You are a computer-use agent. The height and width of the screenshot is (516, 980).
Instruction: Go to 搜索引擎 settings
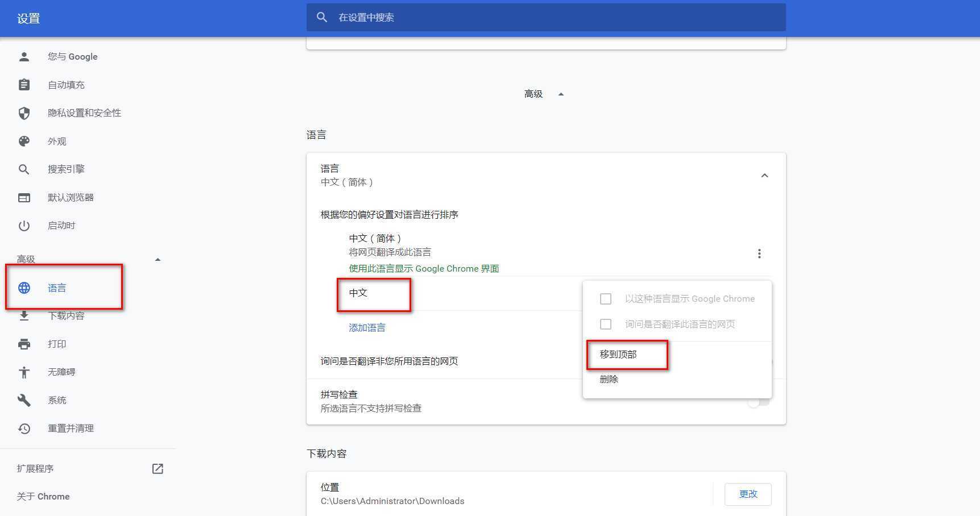pyautogui.click(x=66, y=169)
